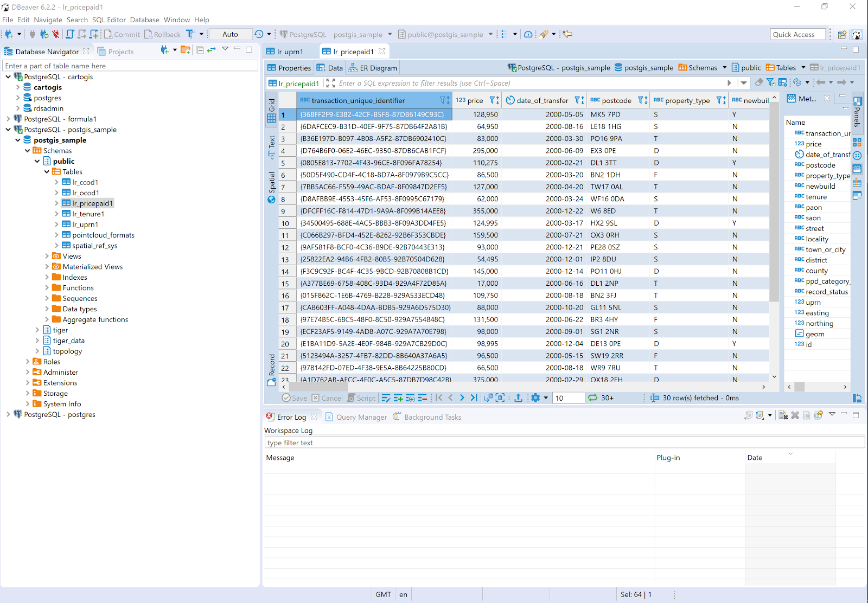
Task: Expand the Views folder in tree
Action: coord(47,256)
